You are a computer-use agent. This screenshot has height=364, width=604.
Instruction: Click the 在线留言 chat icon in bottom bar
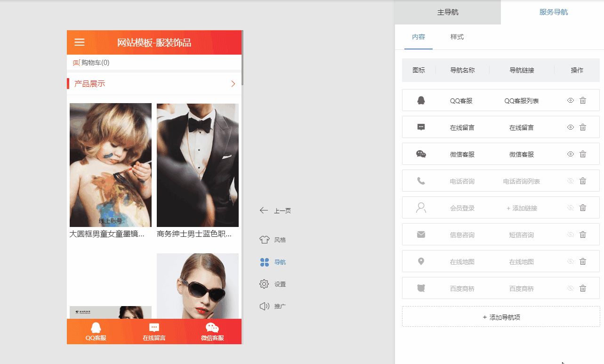154,328
